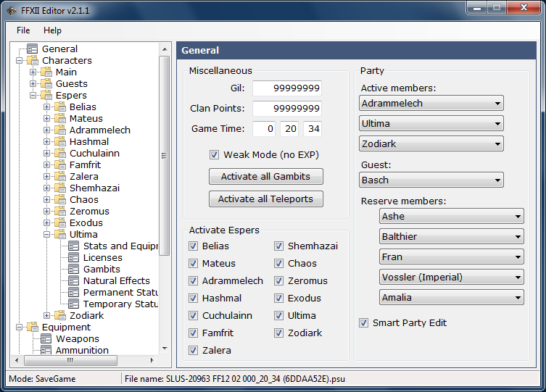Click the Shemhazai folder icon in tree
The width and height of the screenshot is (546, 392).
pyautogui.click(x=60, y=188)
